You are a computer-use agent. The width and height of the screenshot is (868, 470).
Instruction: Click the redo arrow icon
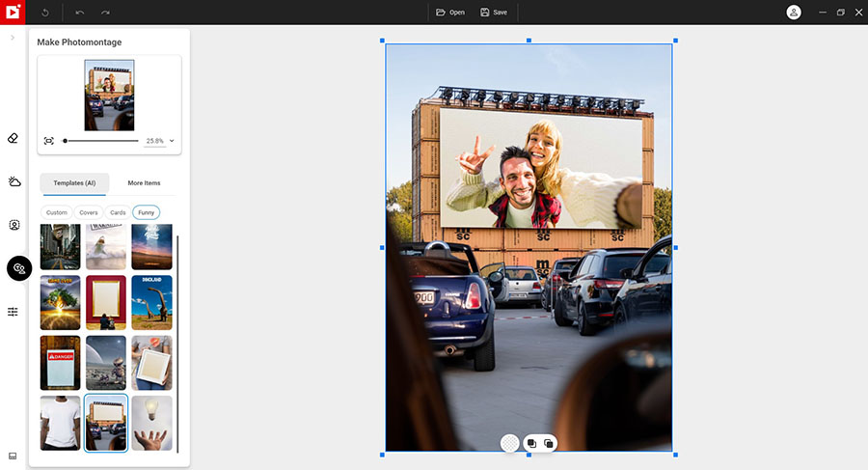[x=105, y=13]
